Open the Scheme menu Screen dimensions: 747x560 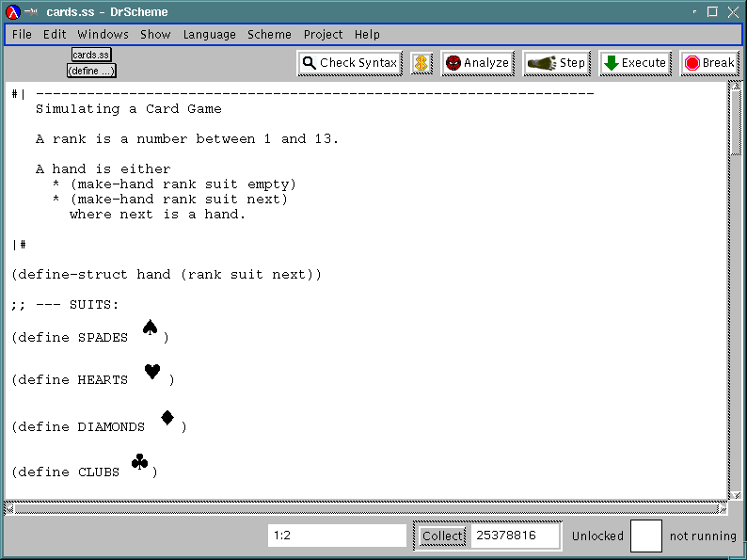click(x=269, y=34)
